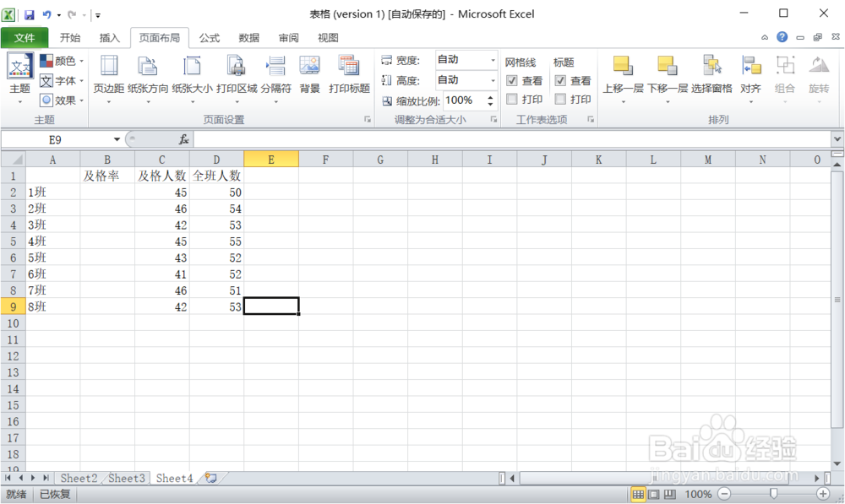
Task: Set sheet Background (背景) image
Action: 310,74
